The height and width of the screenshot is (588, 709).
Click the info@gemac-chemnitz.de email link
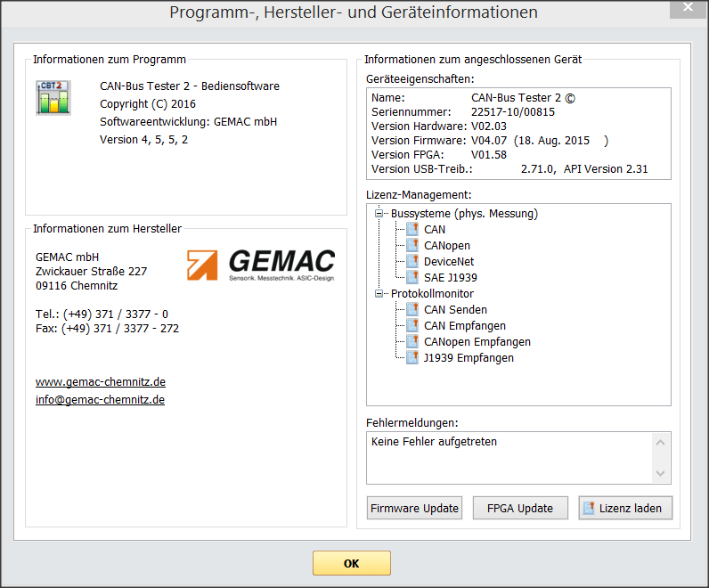coord(100,400)
